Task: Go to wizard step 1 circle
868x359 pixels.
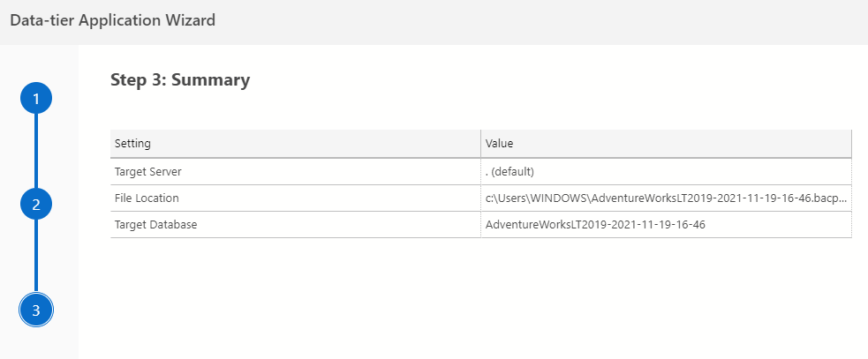Action: 36,98
